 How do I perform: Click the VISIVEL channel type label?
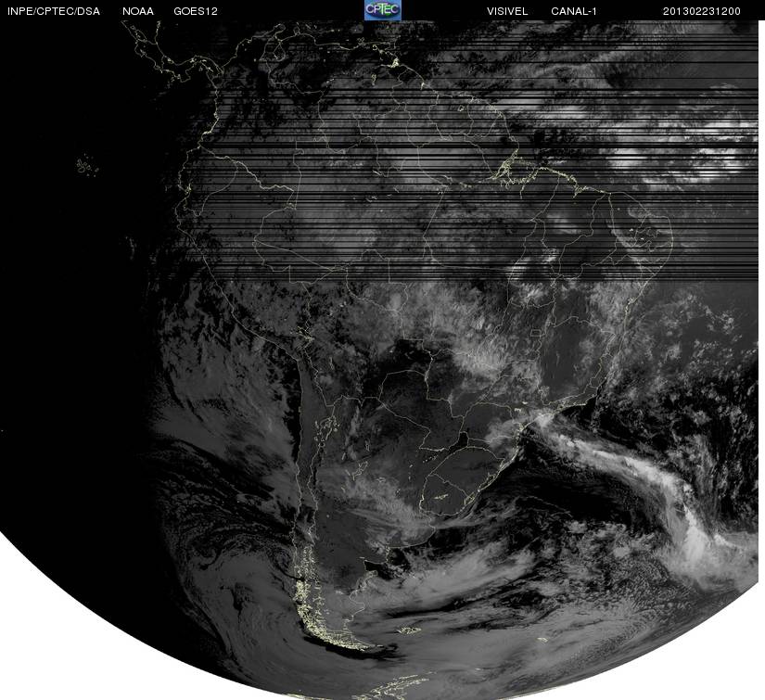click(507, 11)
